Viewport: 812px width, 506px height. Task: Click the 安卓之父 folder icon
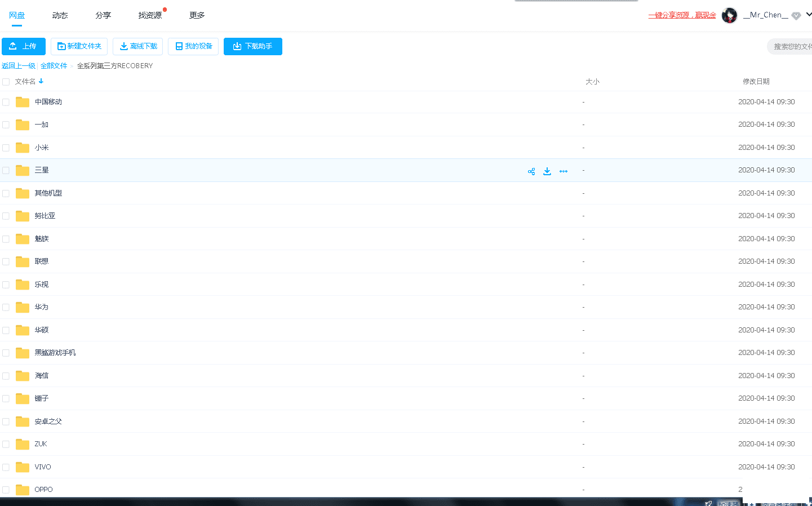coord(23,421)
